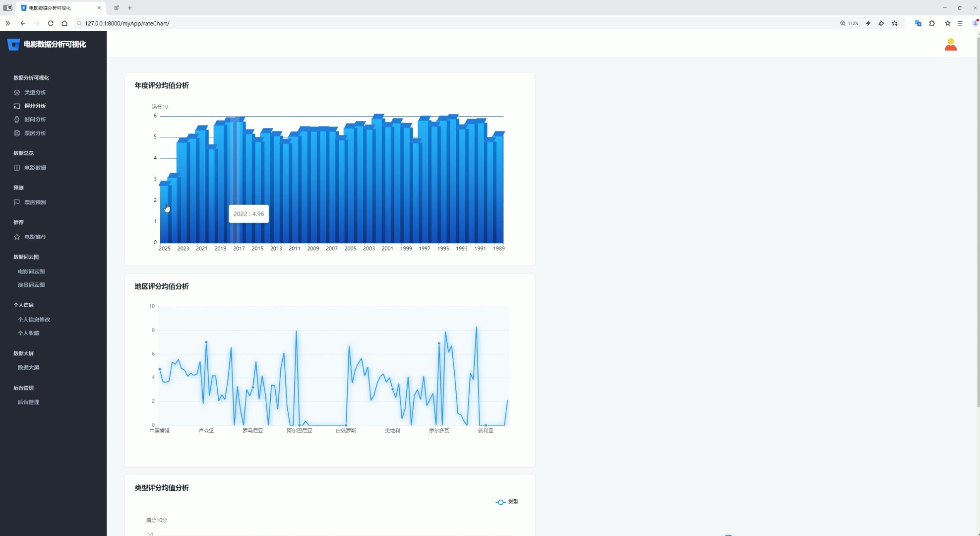Open the user avatar in page header
Viewport: 980px width, 536px height.
pos(950,45)
